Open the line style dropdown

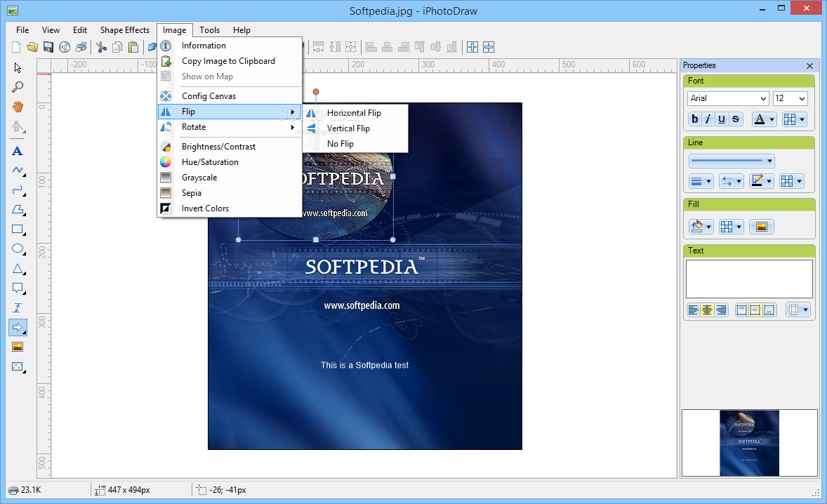tap(732, 161)
